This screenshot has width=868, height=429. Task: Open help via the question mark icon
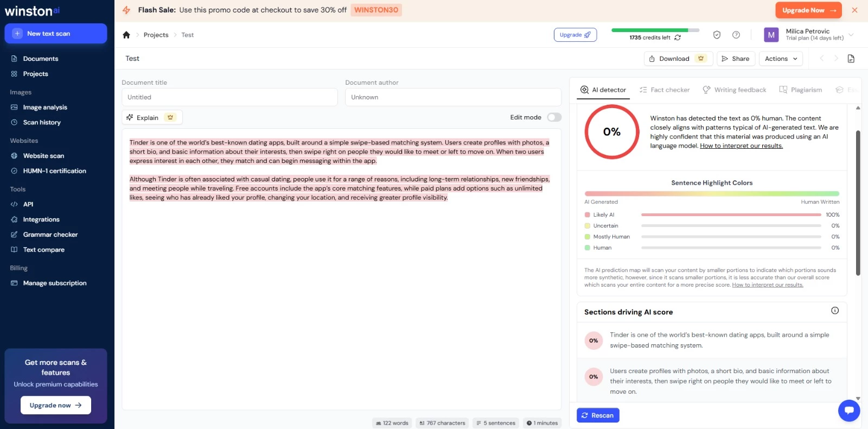(736, 35)
